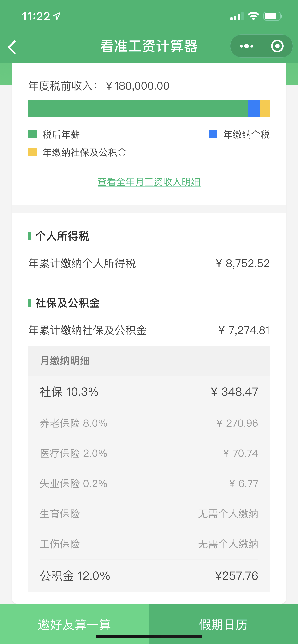Tap the 公积金 12.0% row
This screenshot has width=298, height=644.
(x=149, y=576)
